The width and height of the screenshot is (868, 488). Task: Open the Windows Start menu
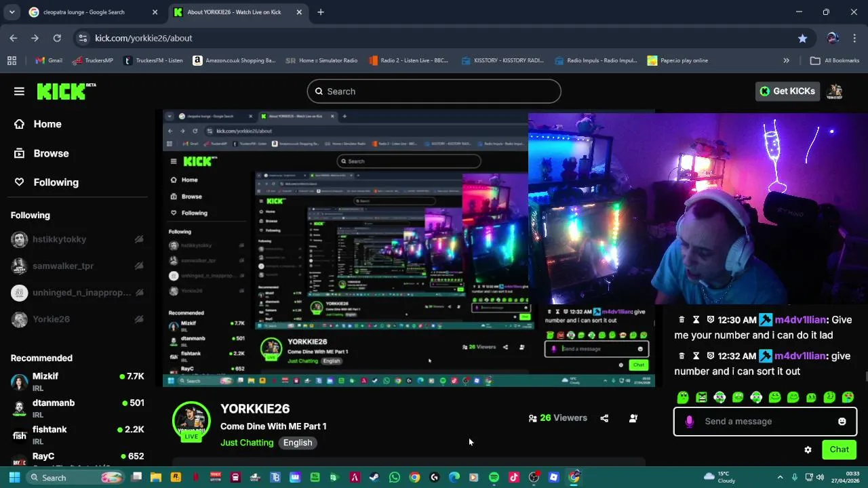(x=14, y=477)
